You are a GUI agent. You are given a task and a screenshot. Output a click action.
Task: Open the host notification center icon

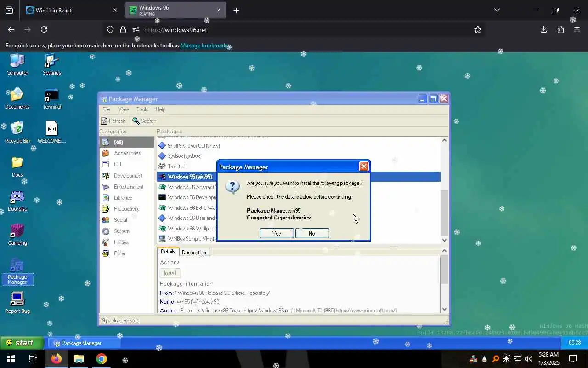click(573, 359)
